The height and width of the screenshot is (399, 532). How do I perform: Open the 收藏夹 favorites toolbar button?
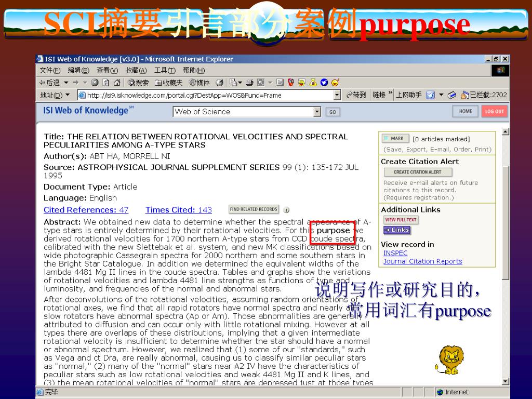(x=169, y=83)
